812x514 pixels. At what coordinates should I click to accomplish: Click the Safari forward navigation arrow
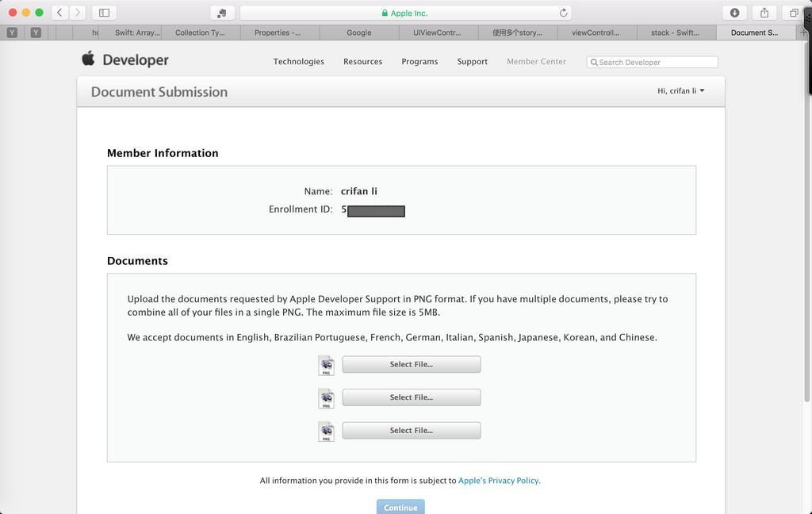pyautogui.click(x=78, y=13)
